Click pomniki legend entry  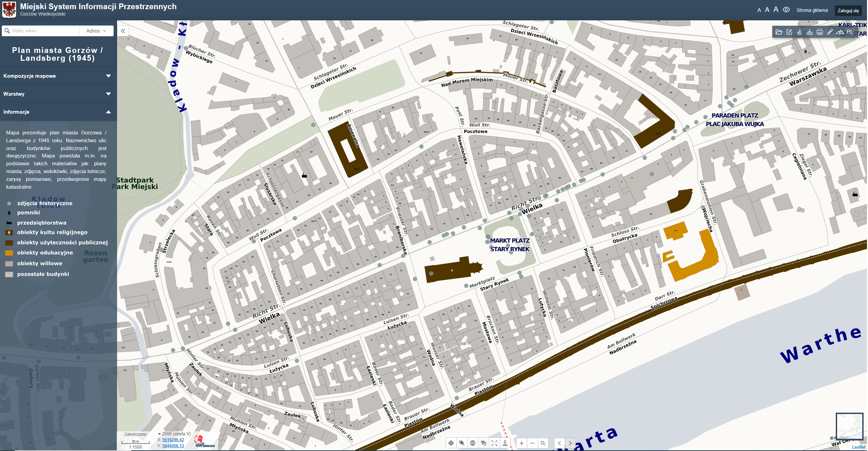(x=29, y=213)
